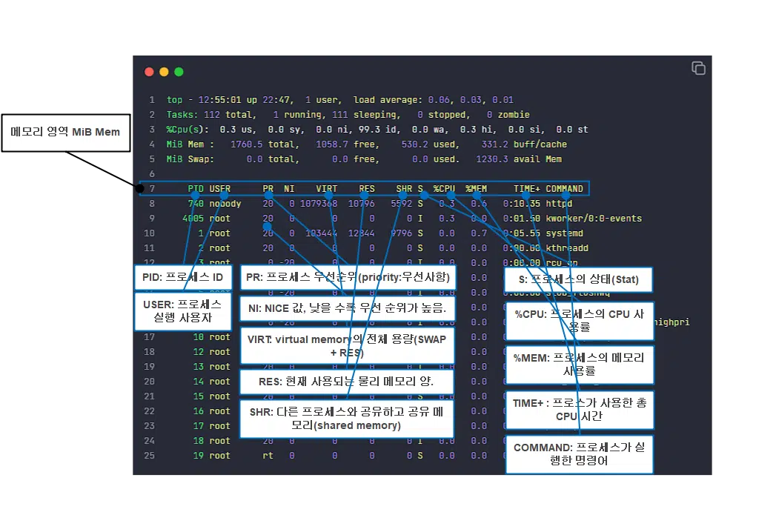Click the "httpd" command on line 8
The width and height of the screenshot is (776, 532).
559,204
